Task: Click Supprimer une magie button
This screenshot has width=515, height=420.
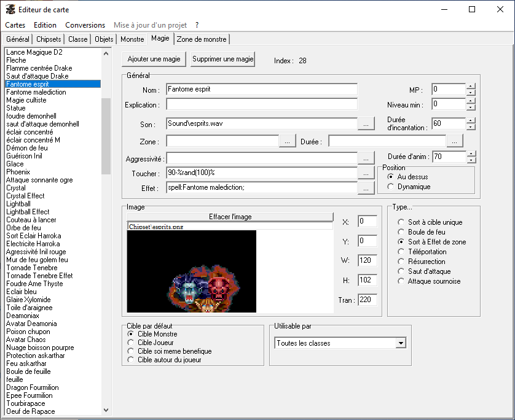Action: coord(222,60)
